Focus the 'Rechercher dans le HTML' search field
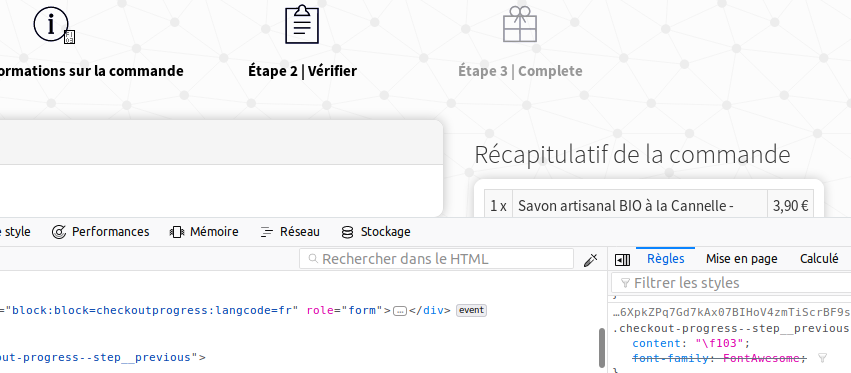Viewport: 851px width, 373px height. 436,259
